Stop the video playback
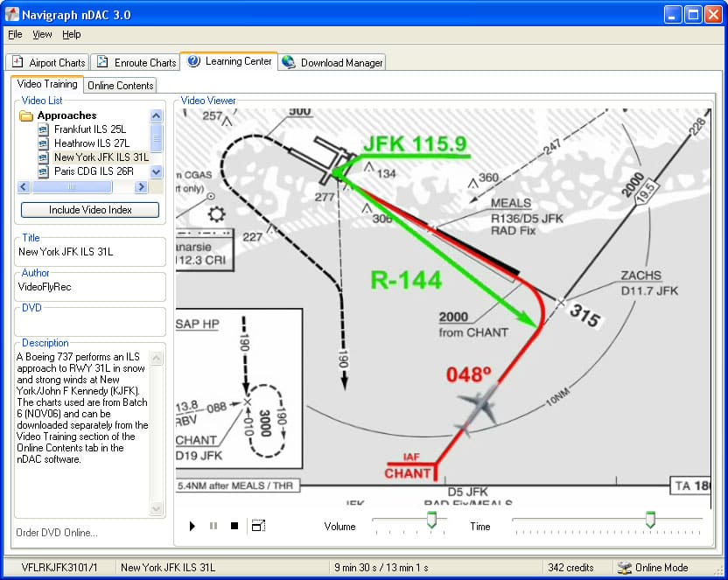This screenshot has width=728, height=580. [234, 526]
